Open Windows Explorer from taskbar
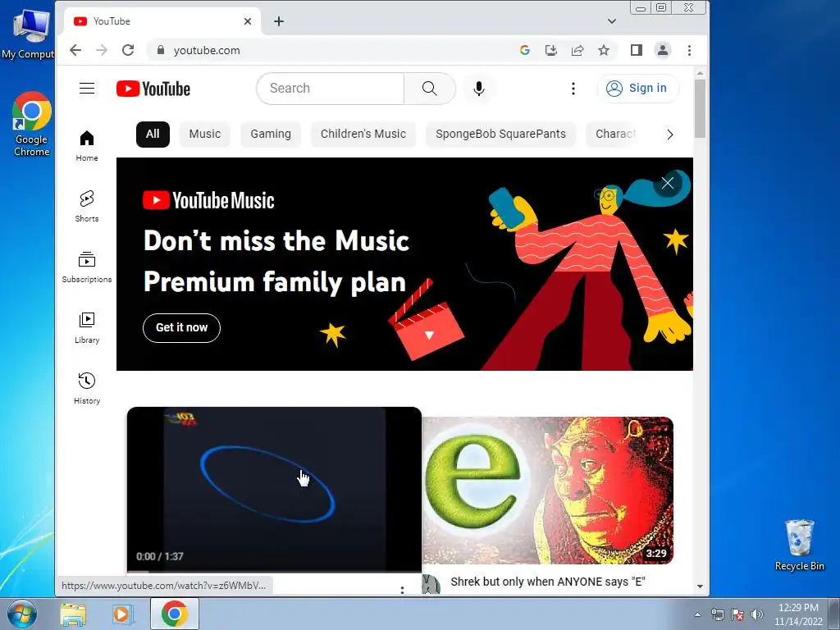The image size is (840, 630). click(x=73, y=614)
